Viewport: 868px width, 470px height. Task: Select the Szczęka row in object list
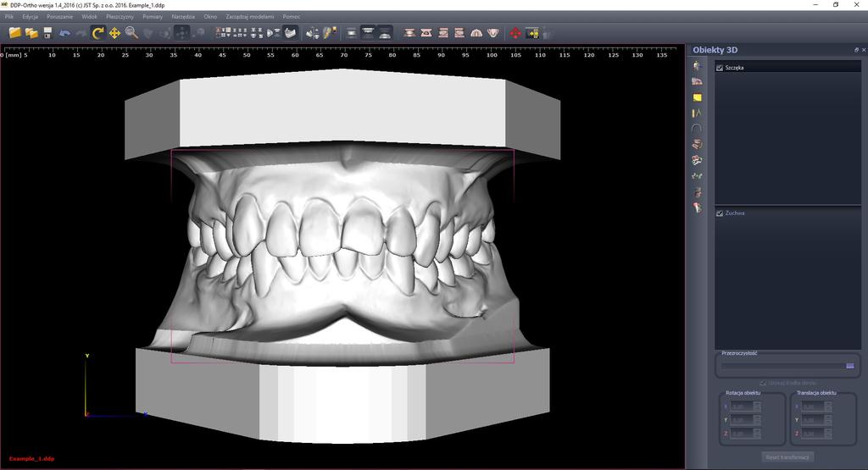click(787, 68)
